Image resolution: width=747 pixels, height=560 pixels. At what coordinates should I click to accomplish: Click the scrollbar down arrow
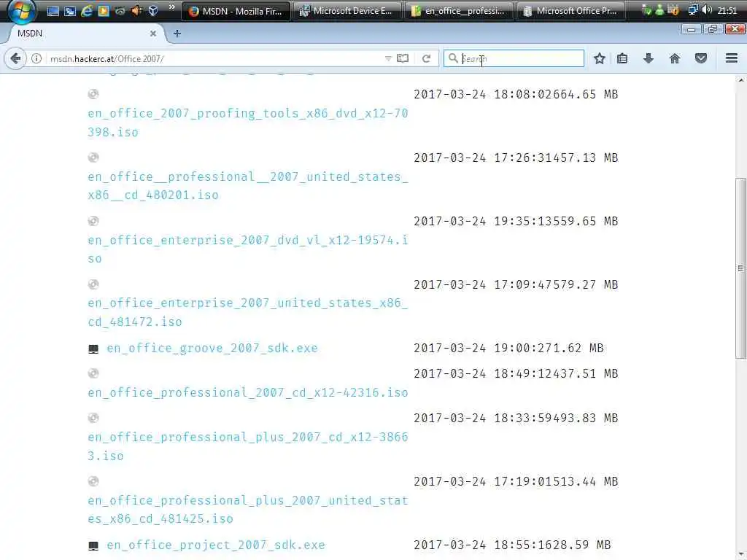741,555
